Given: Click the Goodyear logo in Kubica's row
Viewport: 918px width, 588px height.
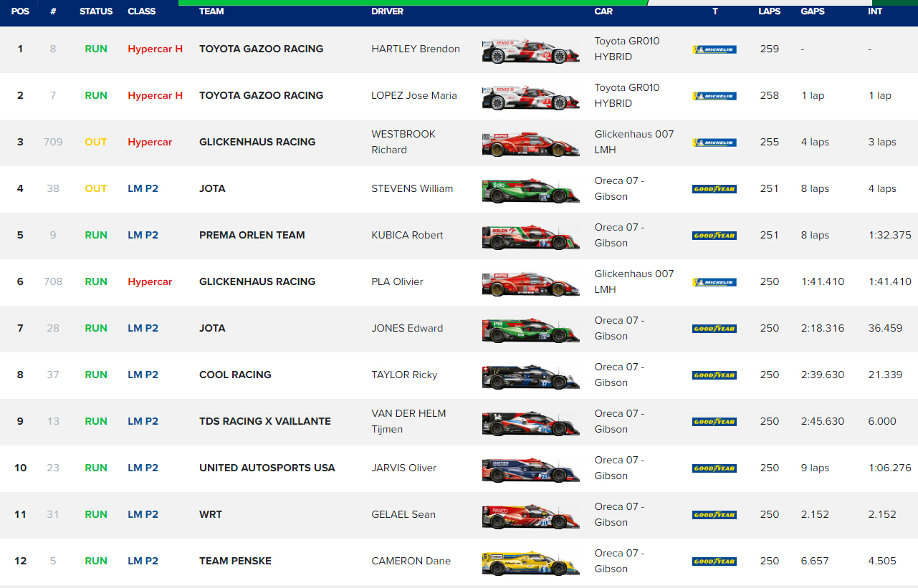Looking at the screenshot, I should [714, 236].
